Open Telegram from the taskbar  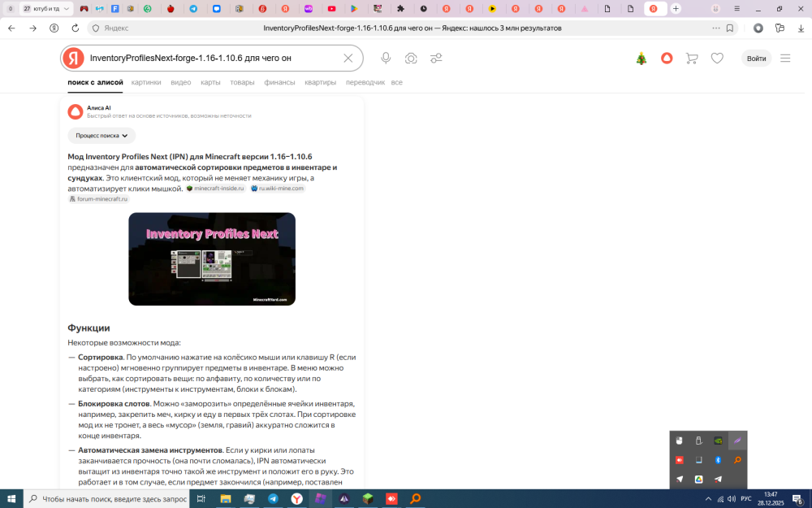pos(273,499)
